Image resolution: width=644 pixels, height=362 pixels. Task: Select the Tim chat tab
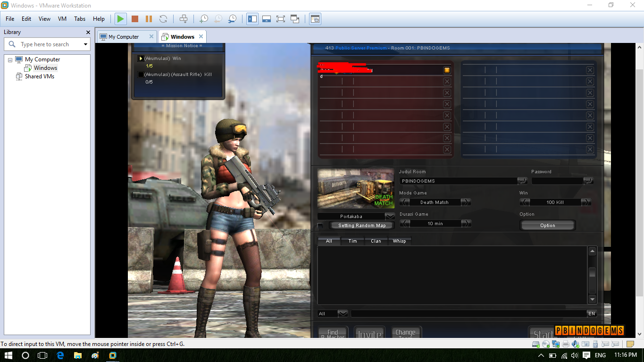coord(353,241)
